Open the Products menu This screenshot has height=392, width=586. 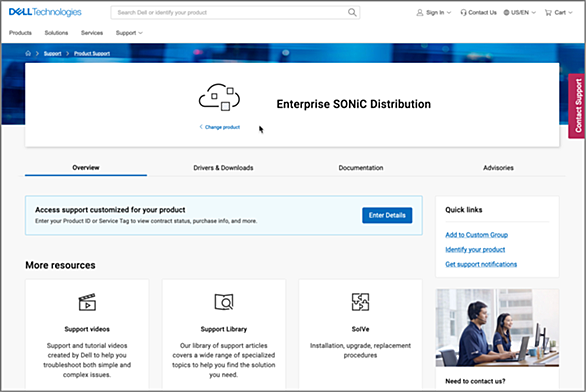click(x=20, y=33)
